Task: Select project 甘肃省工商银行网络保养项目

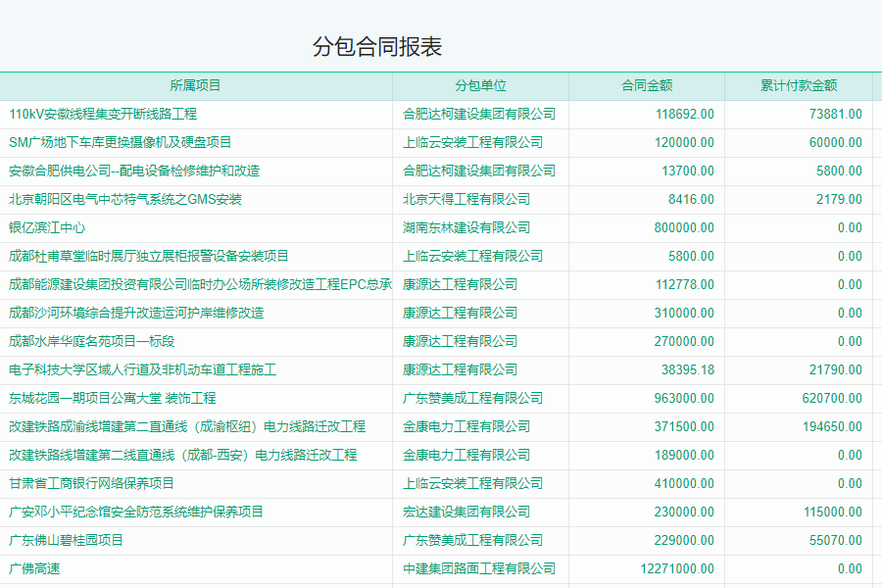Action: coord(91,483)
